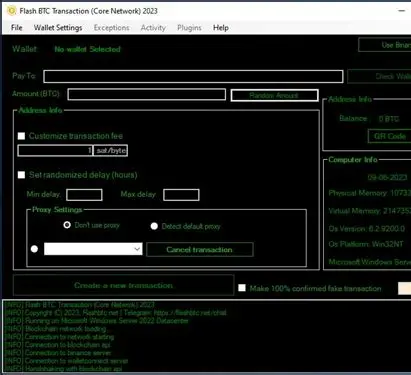The height and width of the screenshot is (375, 411).
Task: Click log line Connection to binance server
Action: (x=58, y=353)
